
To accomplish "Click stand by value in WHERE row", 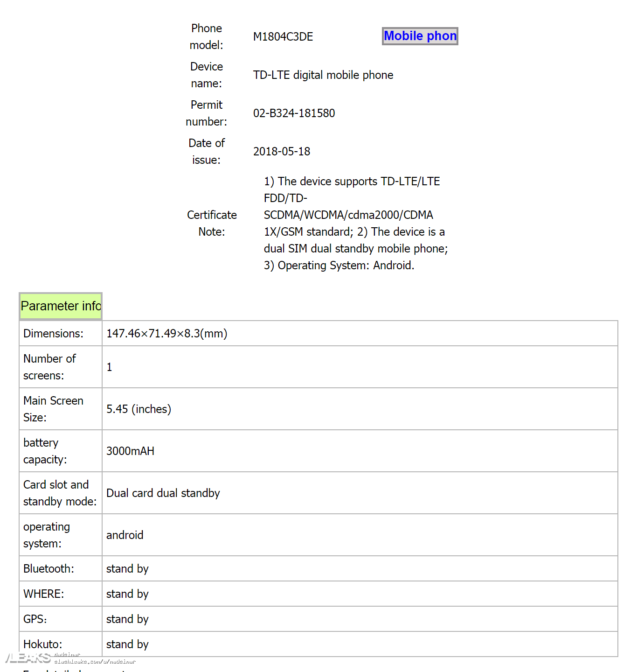I will tap(127, 594).
